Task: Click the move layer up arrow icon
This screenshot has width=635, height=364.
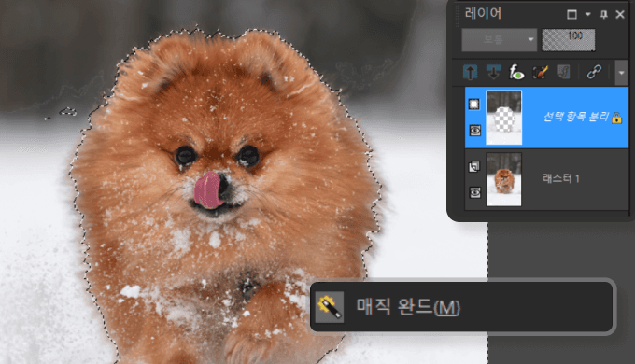Action: click(470, 73)
